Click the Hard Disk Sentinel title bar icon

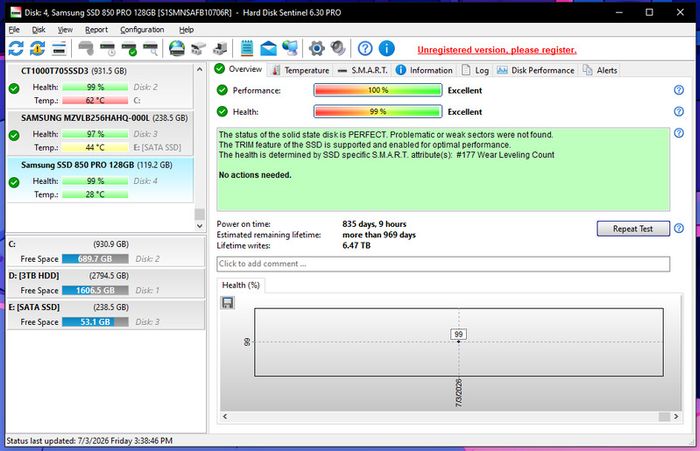tap(16, 12)
